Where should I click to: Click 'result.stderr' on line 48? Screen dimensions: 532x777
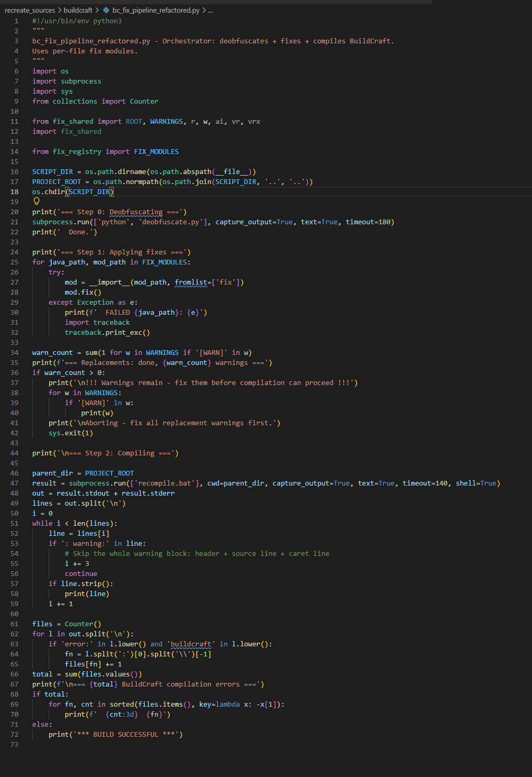(148, 493)
